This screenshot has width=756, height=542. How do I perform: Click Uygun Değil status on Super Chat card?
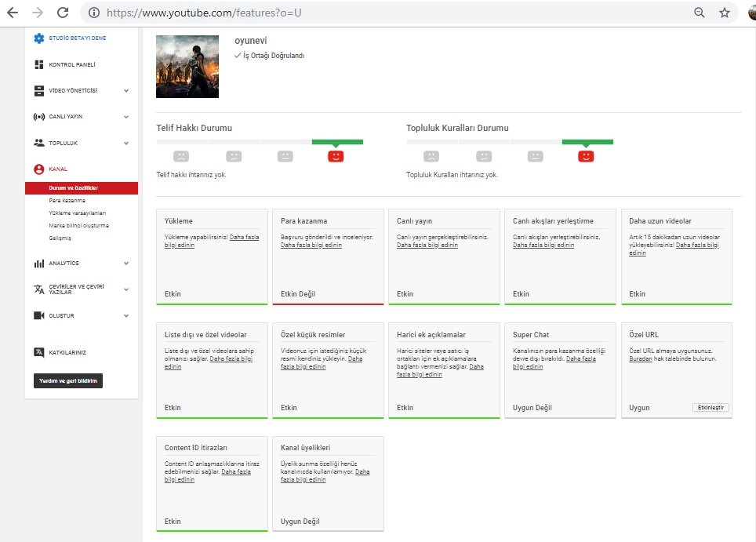[532, 408]
